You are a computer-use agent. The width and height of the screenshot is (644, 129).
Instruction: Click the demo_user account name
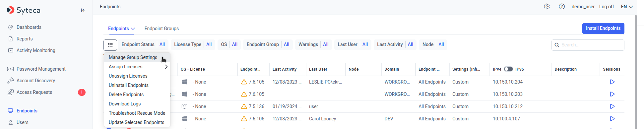coord(583,7)
